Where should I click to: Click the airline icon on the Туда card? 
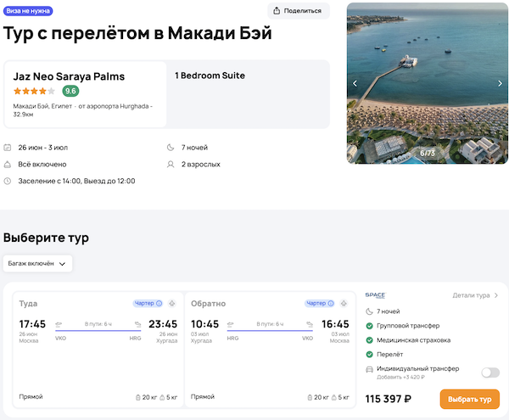171,303
